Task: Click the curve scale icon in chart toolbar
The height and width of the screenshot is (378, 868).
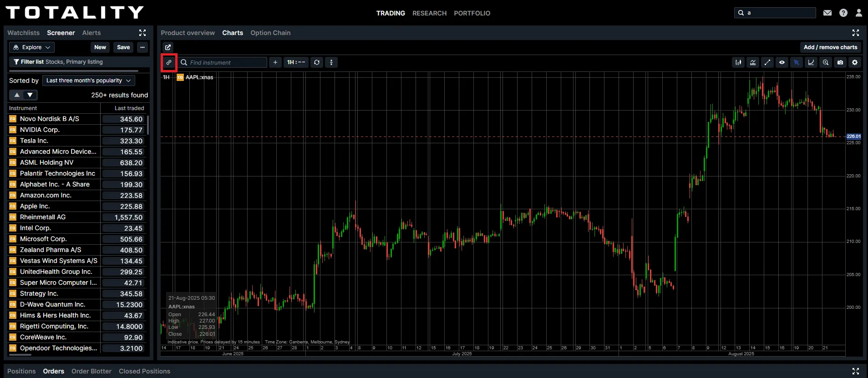Action: 811,62
